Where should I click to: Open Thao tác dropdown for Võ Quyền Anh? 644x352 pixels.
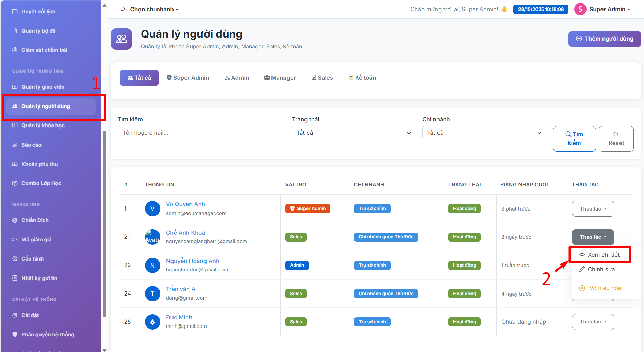coord(593,209)
